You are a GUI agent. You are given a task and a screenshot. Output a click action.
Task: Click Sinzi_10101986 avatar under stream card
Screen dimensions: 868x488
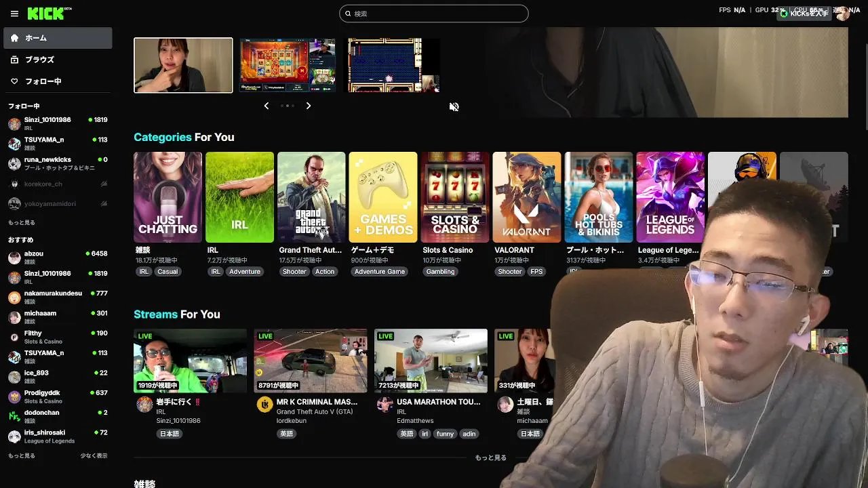pos(144,405)
